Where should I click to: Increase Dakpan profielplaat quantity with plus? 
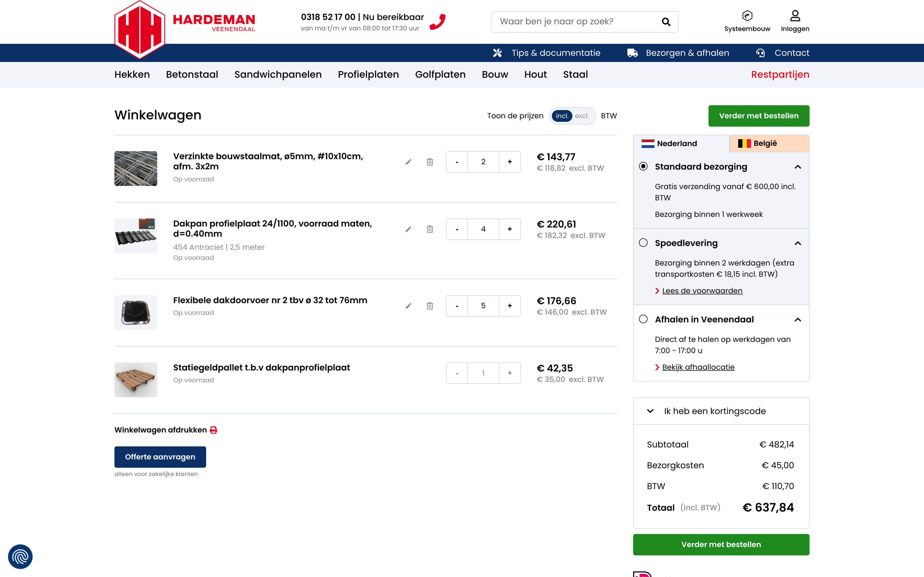click(509, 229)
